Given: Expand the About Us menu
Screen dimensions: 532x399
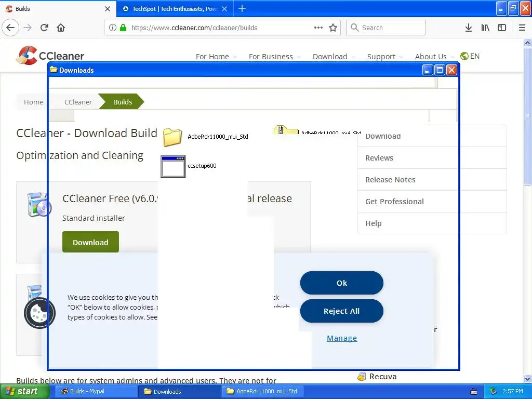Looking at the screenshot, I should pos(435,57).
